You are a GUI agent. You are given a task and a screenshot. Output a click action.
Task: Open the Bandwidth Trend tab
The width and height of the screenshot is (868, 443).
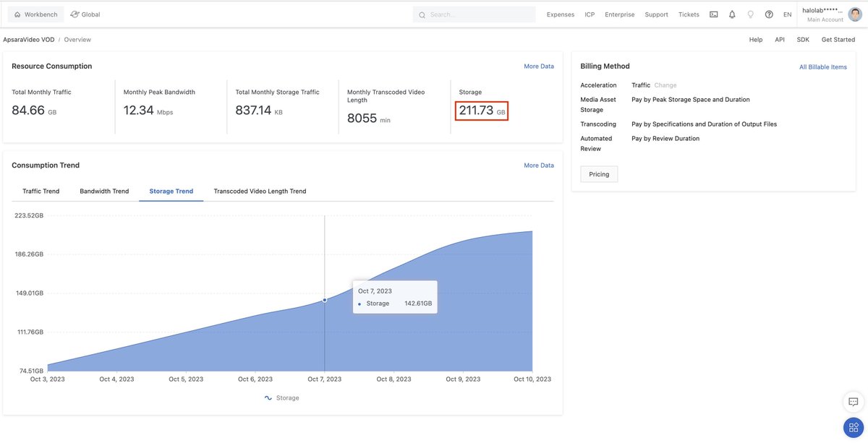[104, 192]
